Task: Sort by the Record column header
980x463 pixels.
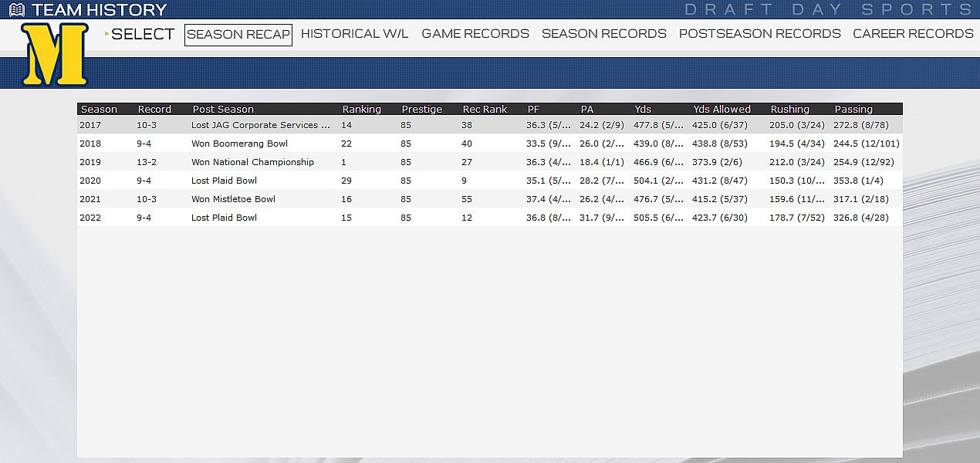Action: [154, 110]
